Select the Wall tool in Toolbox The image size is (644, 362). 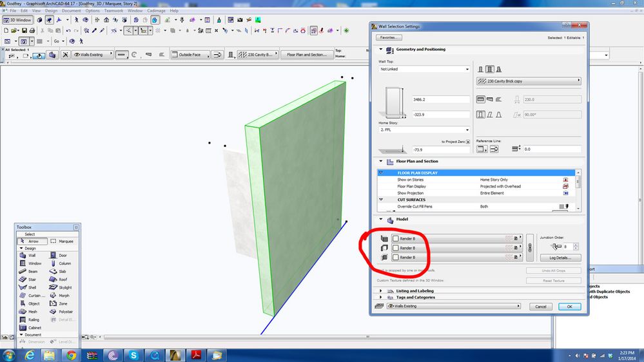pos(32,255)
